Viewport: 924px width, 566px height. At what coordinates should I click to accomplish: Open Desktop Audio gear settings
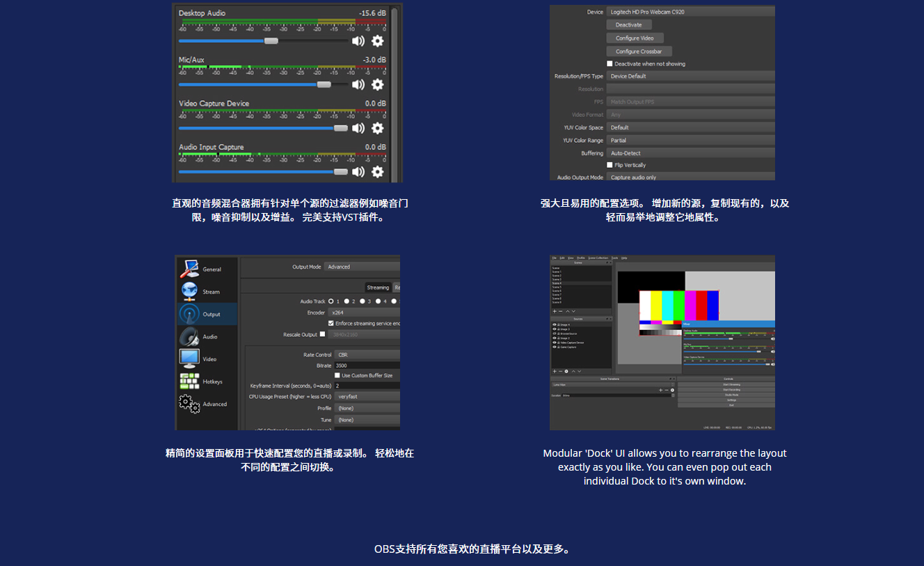pyautogui.click(x=377, y=41)
